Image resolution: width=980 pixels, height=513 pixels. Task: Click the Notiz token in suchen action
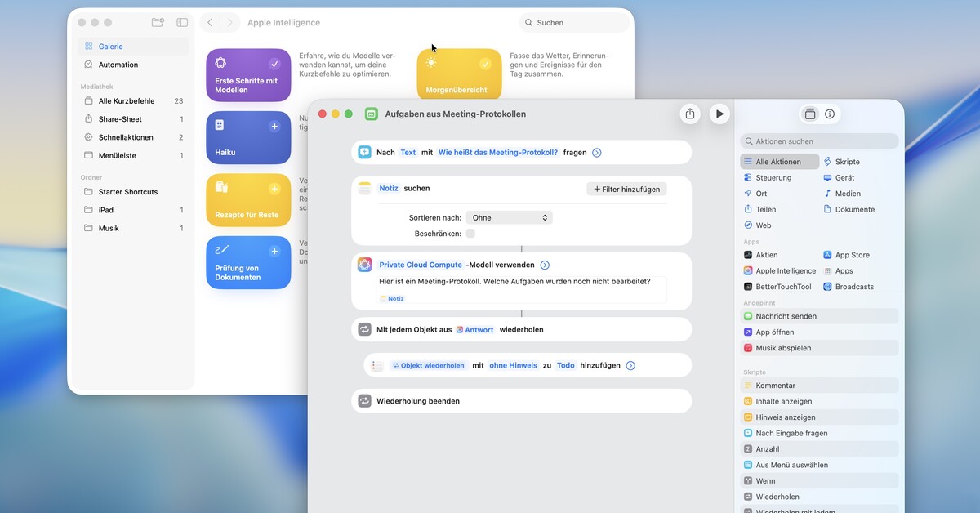pos(389,188)
